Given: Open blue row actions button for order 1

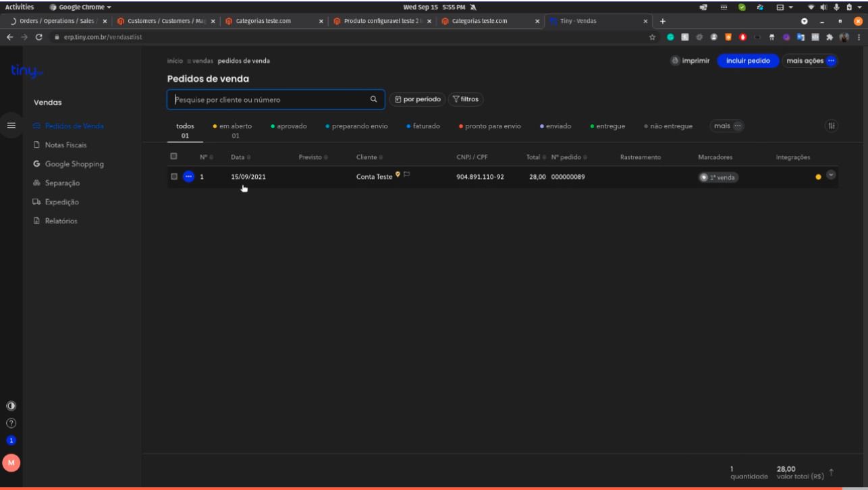Looking at the screenshot, I should coord(188,177).
